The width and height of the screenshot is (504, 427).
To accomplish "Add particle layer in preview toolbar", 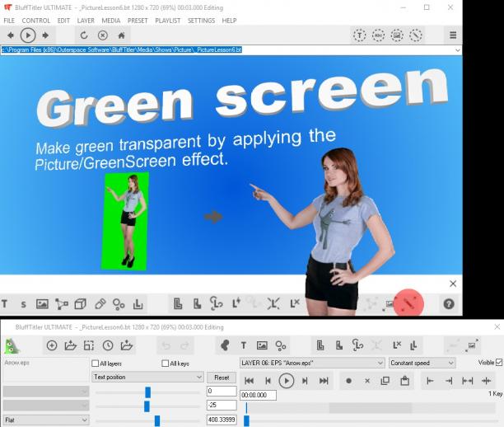I will 119,304.
